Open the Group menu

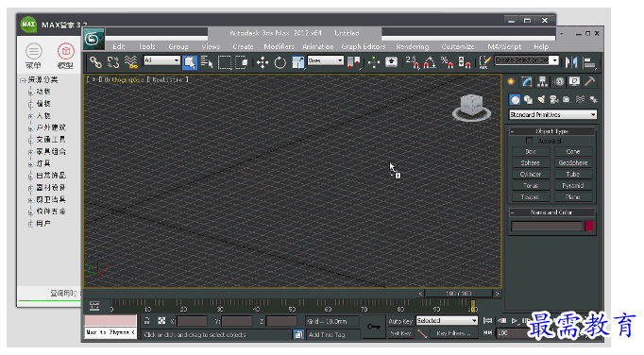click(x=178, y=47)
